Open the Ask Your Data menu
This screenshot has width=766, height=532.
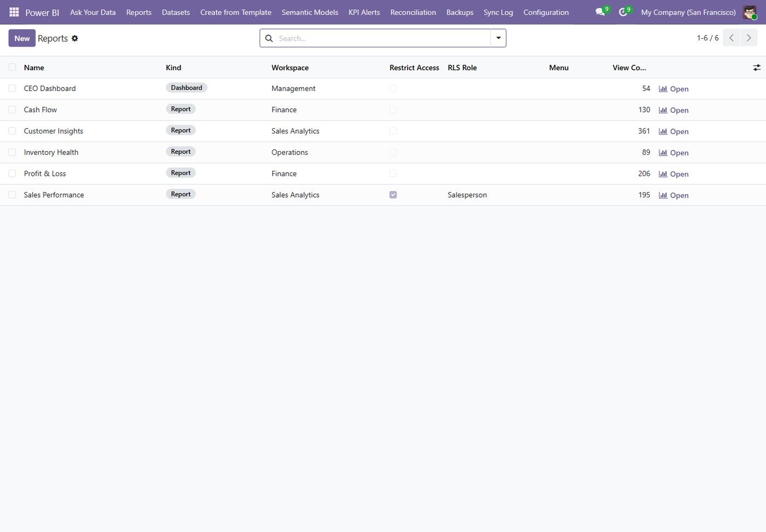pos(93,12)
